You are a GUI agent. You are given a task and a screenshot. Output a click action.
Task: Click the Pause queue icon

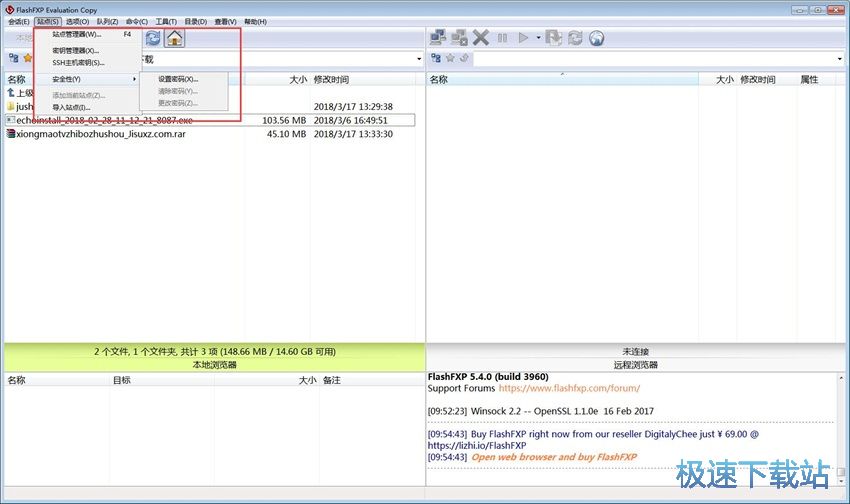503,37
